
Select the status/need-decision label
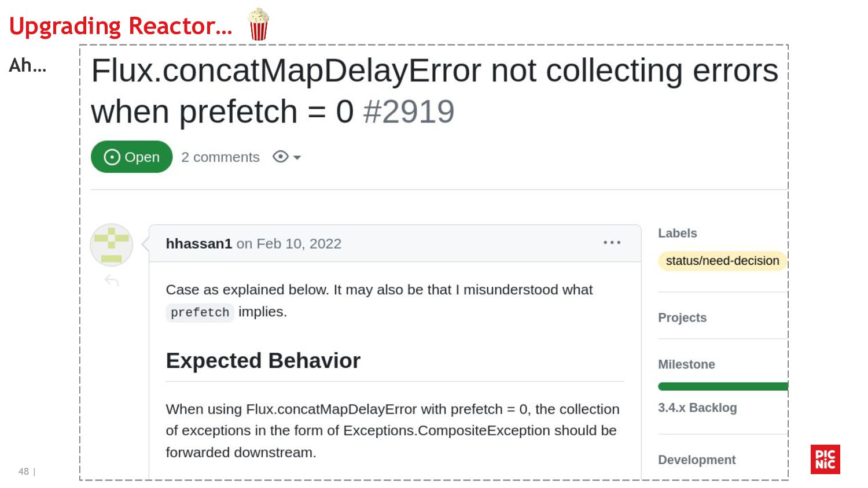722,261
